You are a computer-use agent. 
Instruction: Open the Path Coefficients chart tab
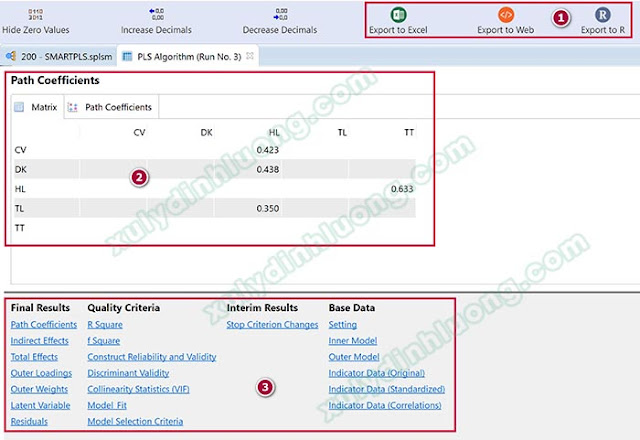tap(110, 107)
